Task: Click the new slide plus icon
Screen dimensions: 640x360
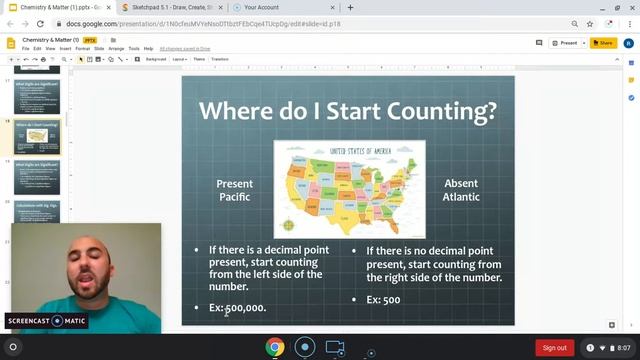Action: tap(11, 60)
